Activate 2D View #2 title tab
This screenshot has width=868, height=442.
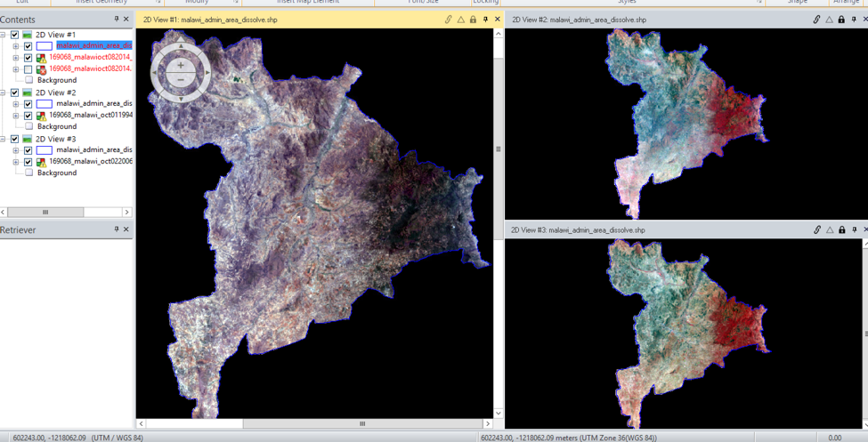click(x=579, y=20)
